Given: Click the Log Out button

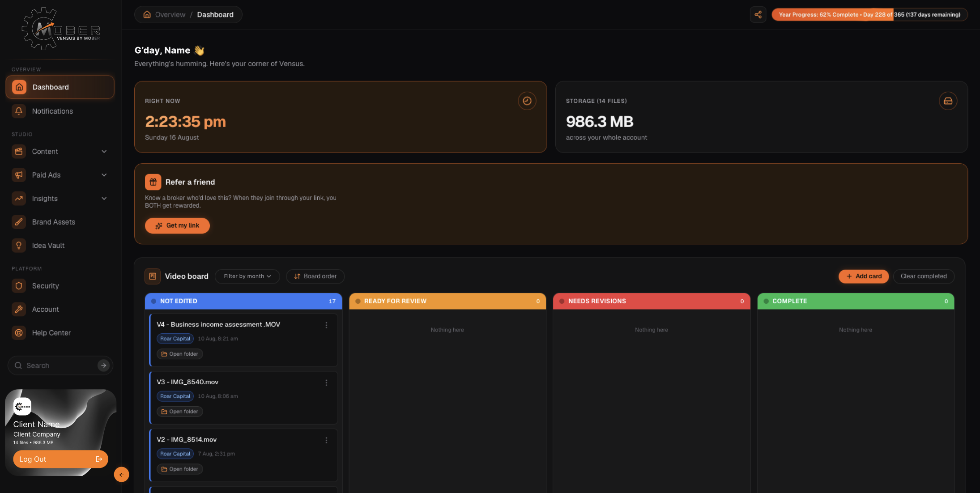Looking at the screenshot, I should [60, 459].
